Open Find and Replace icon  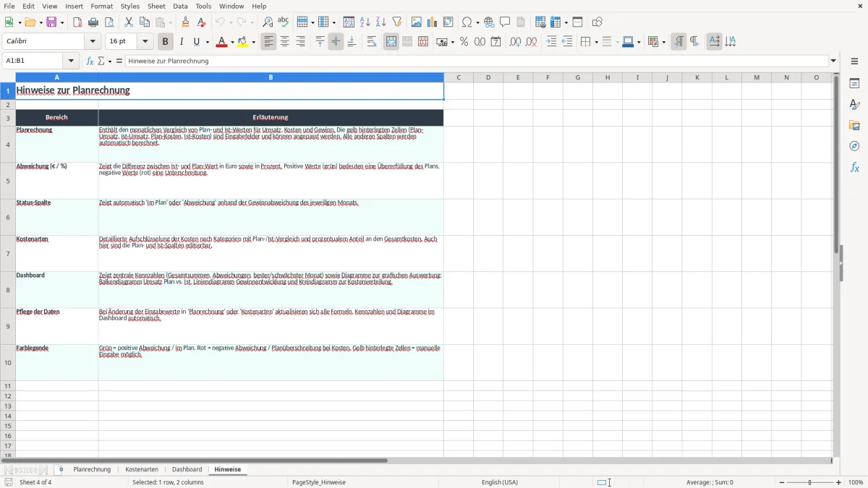click(x=268, y=22)
